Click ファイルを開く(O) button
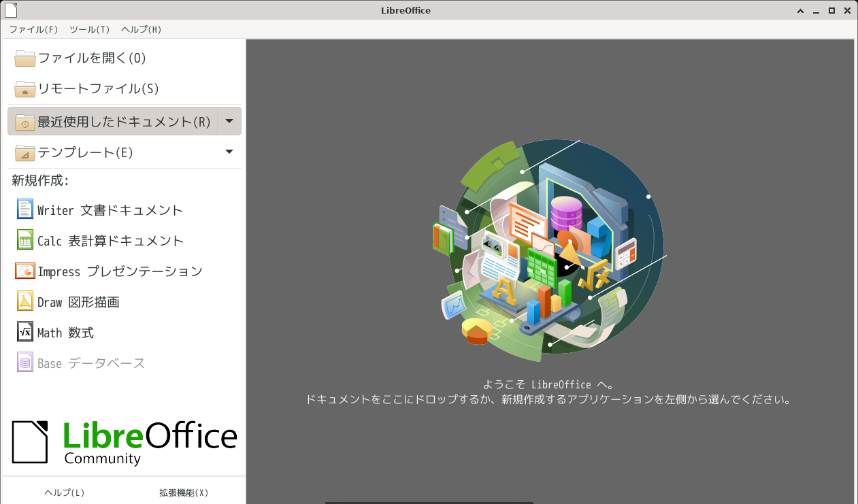This screenshot has height=504, width=858. click(x=125, y=58)
